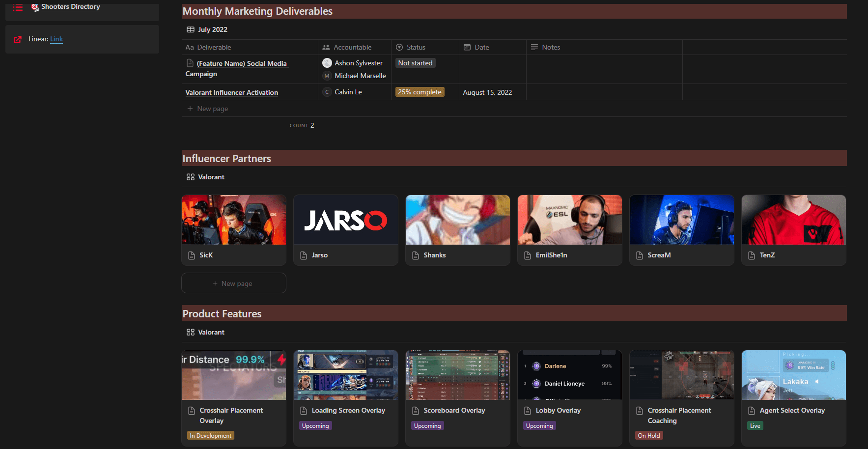Click the page icon of Social Media Campaign row
This screenshot has width=868, height=449.
click(x=190, y=63)
